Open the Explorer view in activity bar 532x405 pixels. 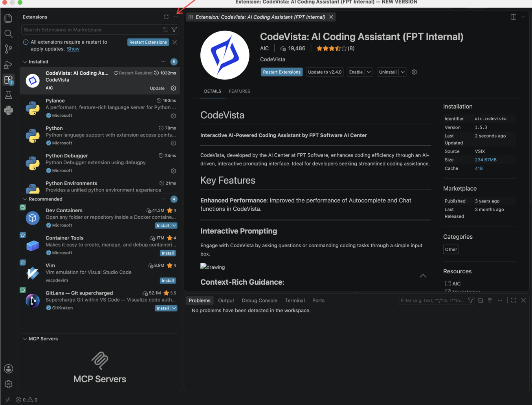[x=8, y=18]
